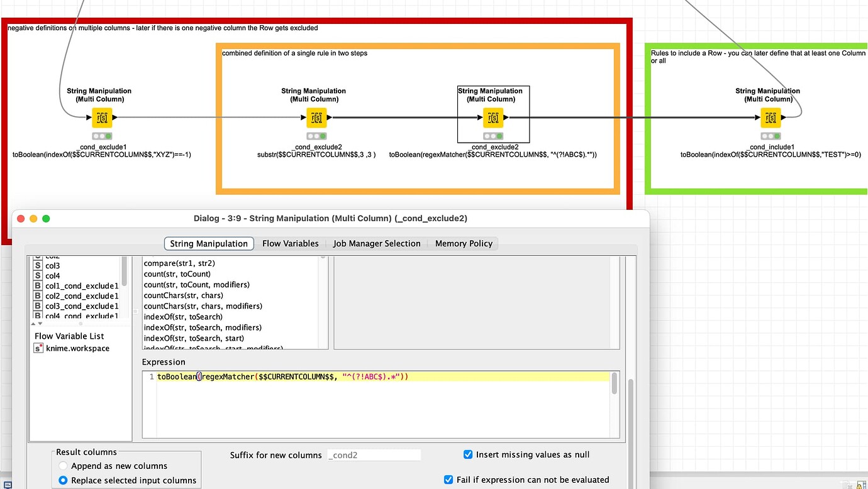
Task: Collapse the column list via its up arrow
Action: click(x=34, y=322)
